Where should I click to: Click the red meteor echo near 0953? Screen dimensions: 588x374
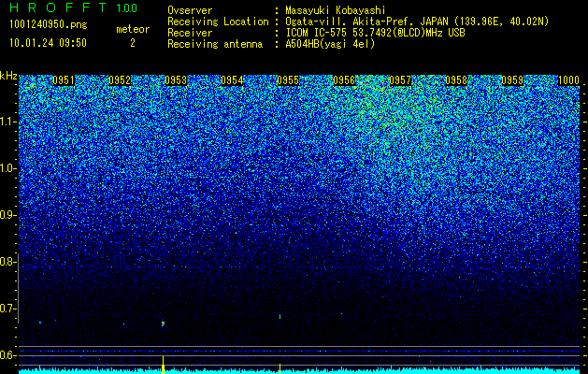163,324
